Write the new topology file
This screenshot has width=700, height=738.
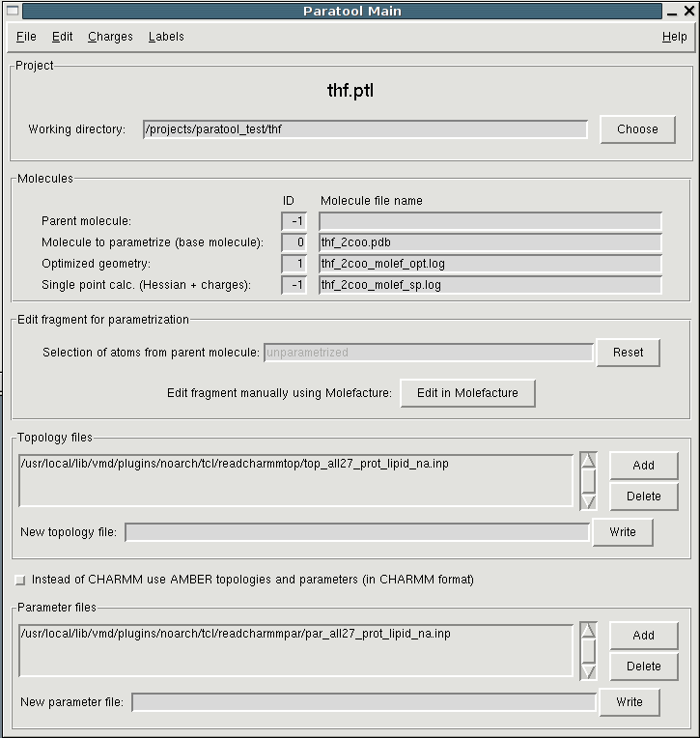point(623,532)
